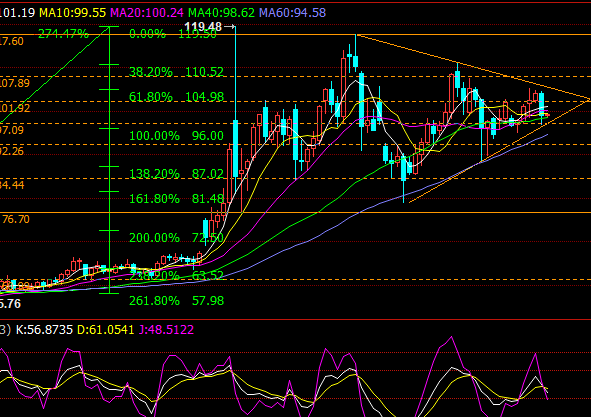
Task: Click the triangle pattern apex on the right
Action: [588, 100]
